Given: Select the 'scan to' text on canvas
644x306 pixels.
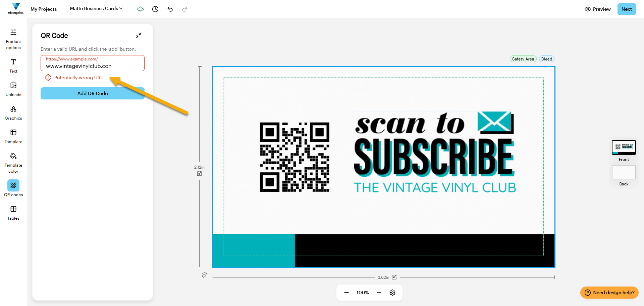Looking at the screenshot, I should point(410,124).
